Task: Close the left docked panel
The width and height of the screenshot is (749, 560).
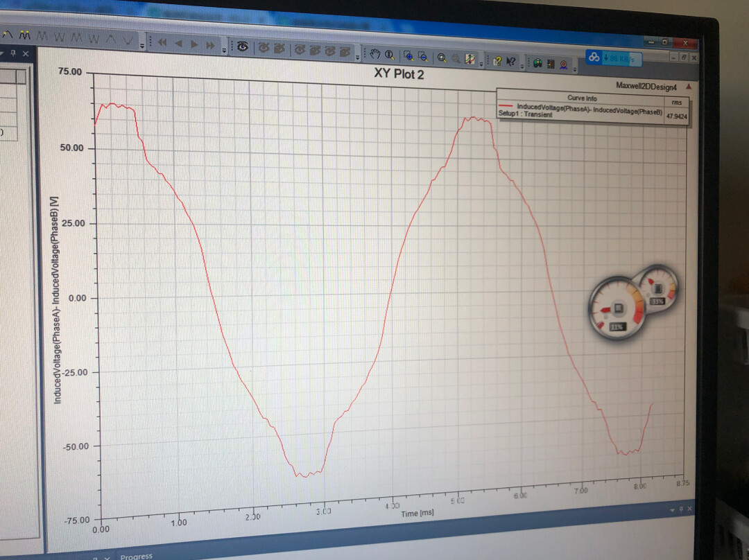Action: [x=26, y=53]
